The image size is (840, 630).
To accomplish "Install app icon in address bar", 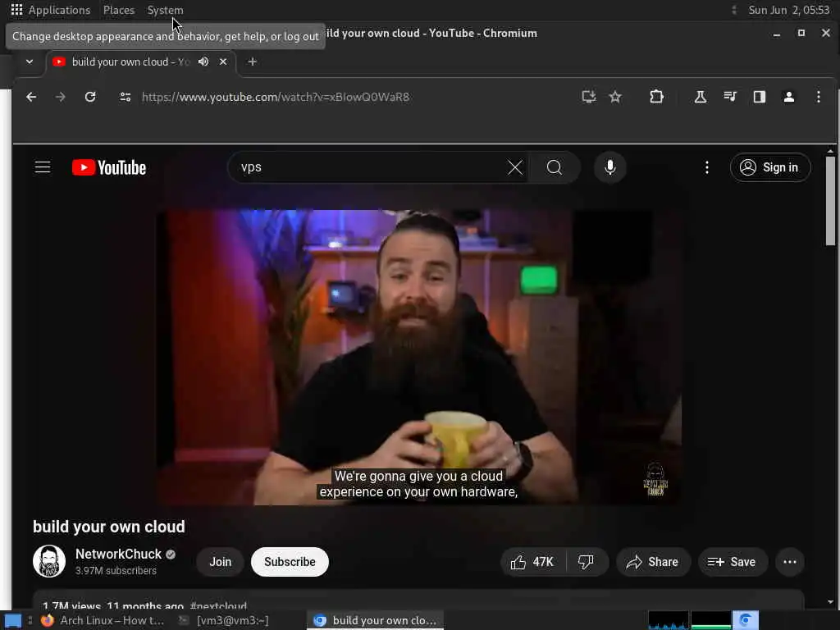I will point(589,97).
